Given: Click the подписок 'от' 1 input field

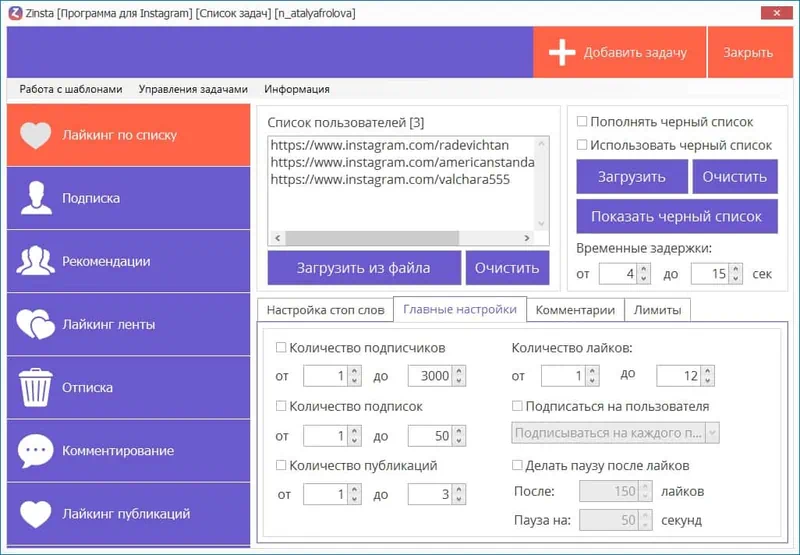Looking at the screenshot, I should (x=326, y=436).
